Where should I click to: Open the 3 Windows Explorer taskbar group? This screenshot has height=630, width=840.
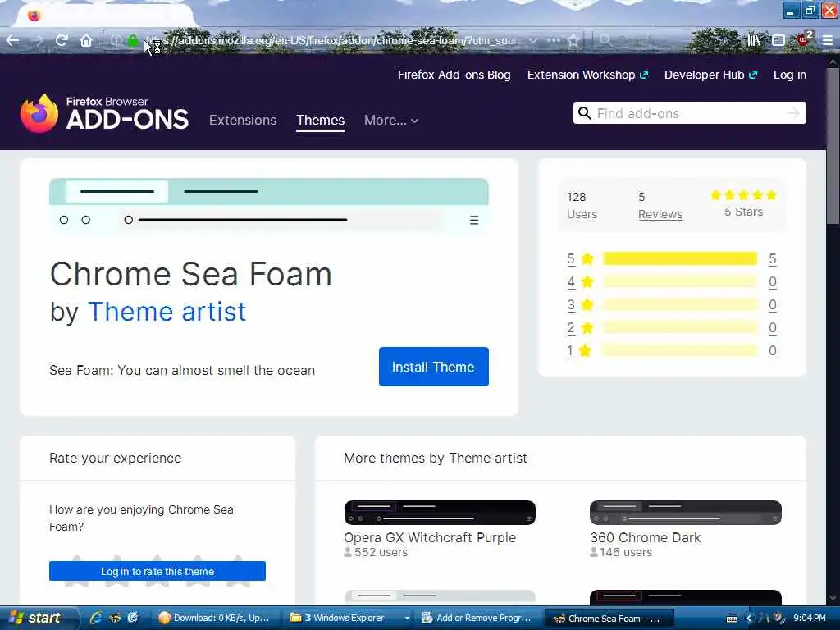coord(348,618)
